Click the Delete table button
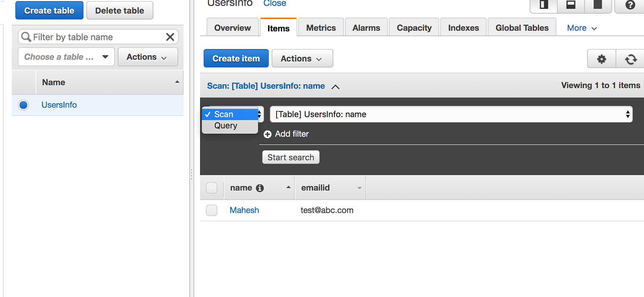Image resolution: width=644 pixels, height=297 pixels. pyautogui.click(x=120, y=10)
